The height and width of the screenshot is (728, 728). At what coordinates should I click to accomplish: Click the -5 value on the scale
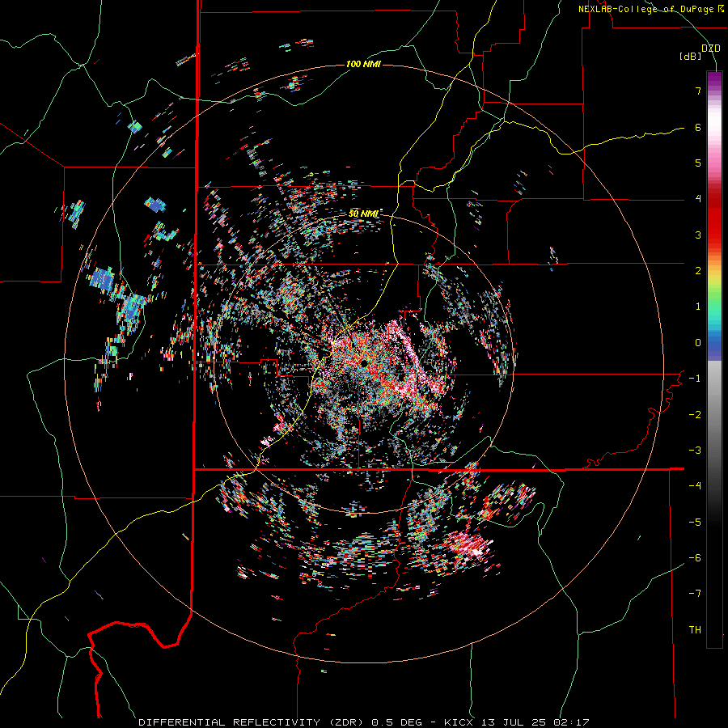pyautogui.click(x=695, y=523)
